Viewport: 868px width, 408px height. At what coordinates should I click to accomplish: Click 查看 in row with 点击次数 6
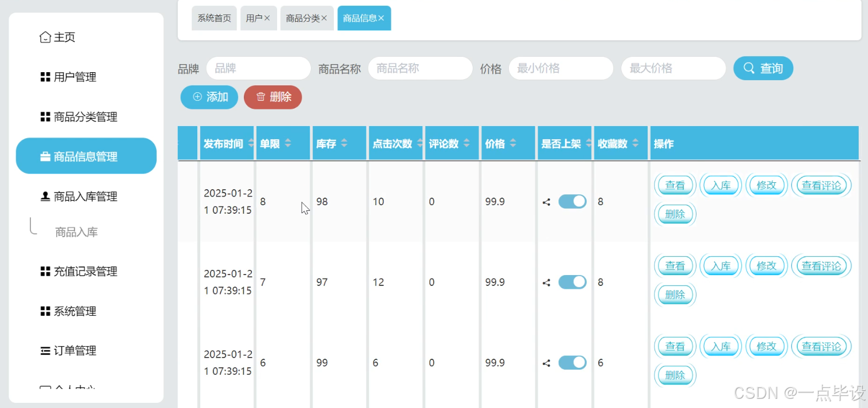pyautogui.click(x=675, y=346)
